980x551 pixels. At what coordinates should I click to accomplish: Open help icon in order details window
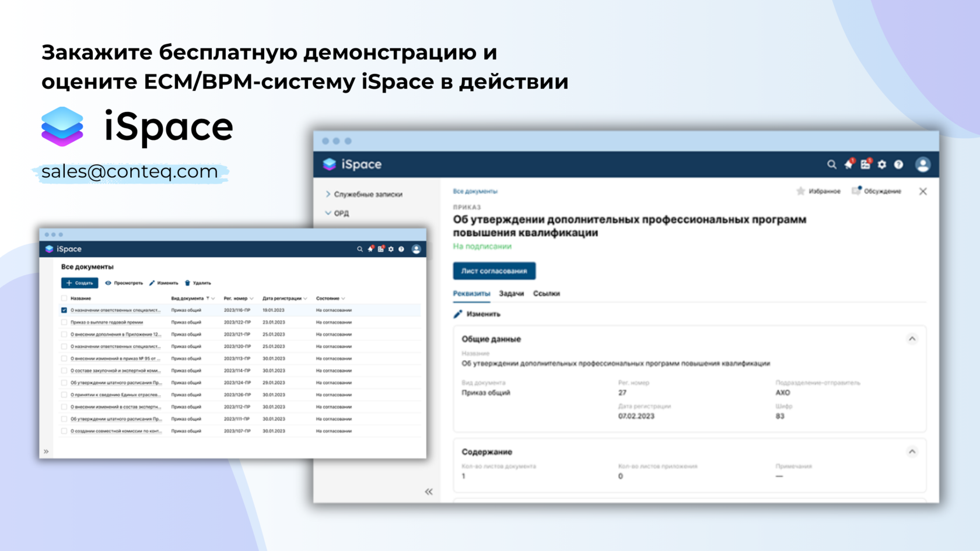(x=899, y=164)
